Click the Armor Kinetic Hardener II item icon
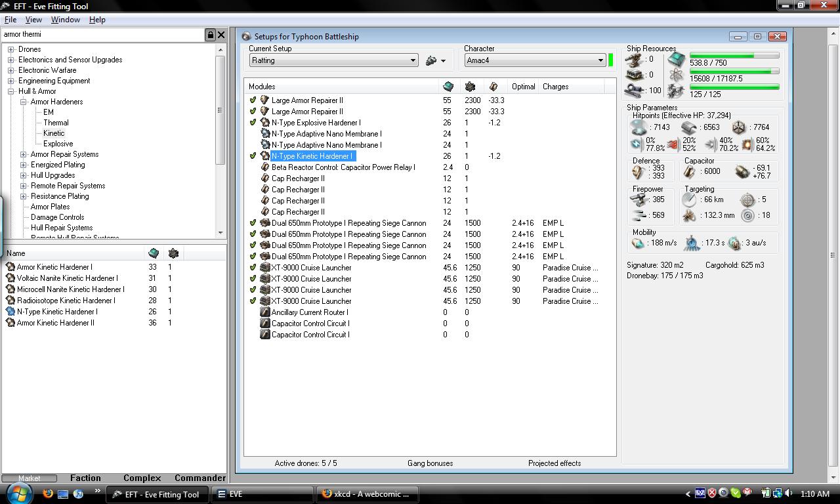 point(10,323)
